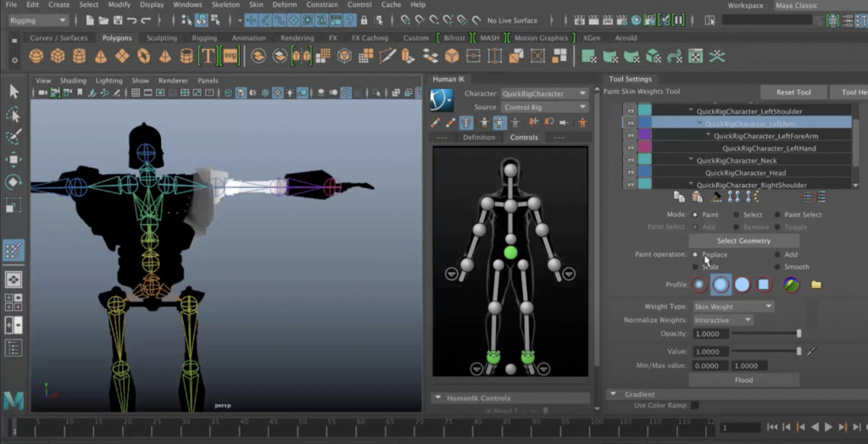
Task: Switch to the Definition tab in HumanIK
Action: [479, 137]
